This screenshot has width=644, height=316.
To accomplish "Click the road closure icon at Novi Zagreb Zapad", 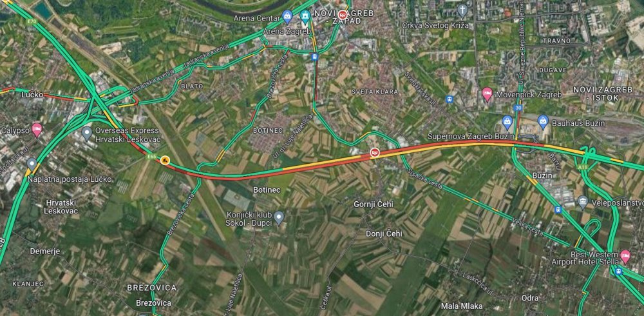I will pyautogui.click(x=343, y=14).
